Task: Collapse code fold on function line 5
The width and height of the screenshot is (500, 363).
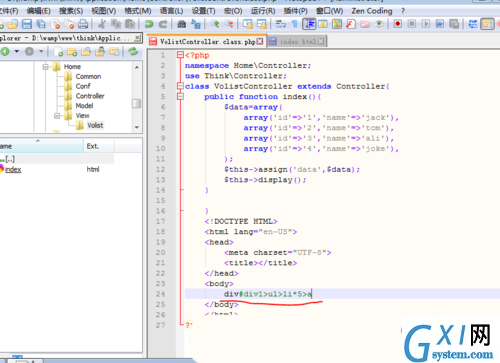Action: pyautogui.click(x=180, y=97)
